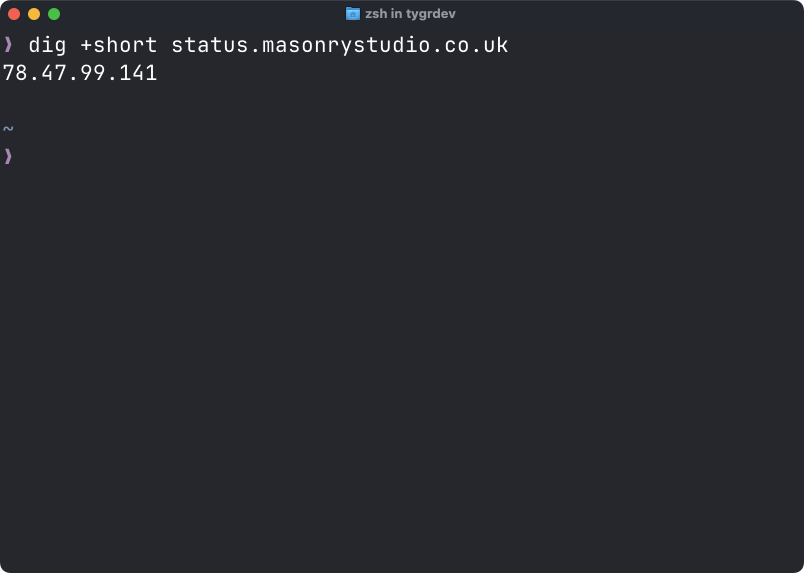Click the "zsh" text in the title bar
This screenshot has width=804, height=573.
tap(376, 14)
